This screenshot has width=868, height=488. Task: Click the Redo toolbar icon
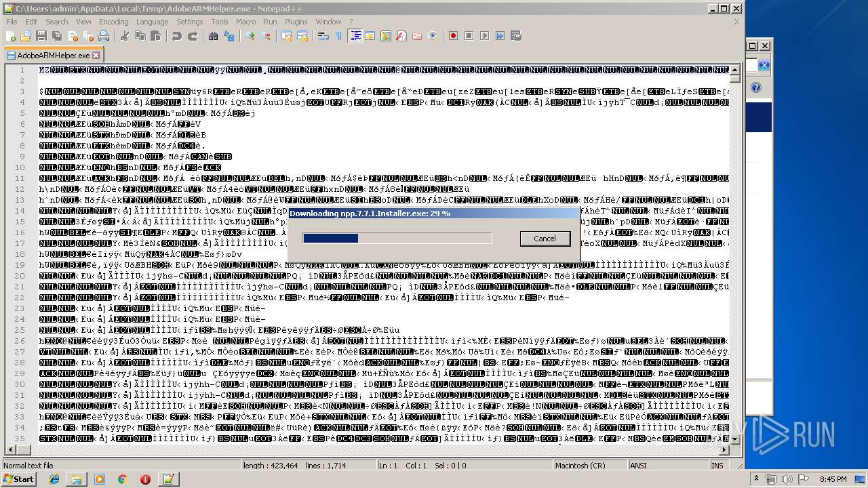point(192,36)
